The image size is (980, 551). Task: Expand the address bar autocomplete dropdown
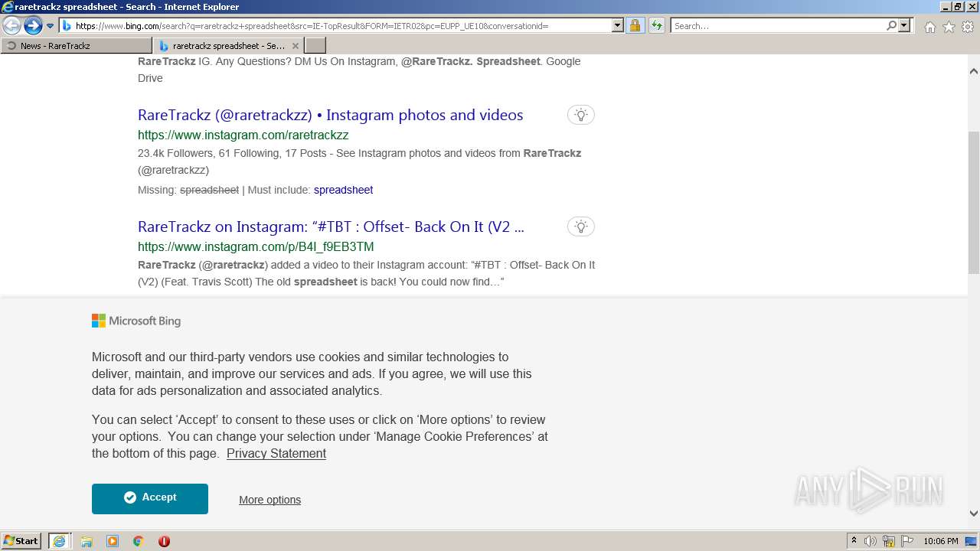pos(618,26)
